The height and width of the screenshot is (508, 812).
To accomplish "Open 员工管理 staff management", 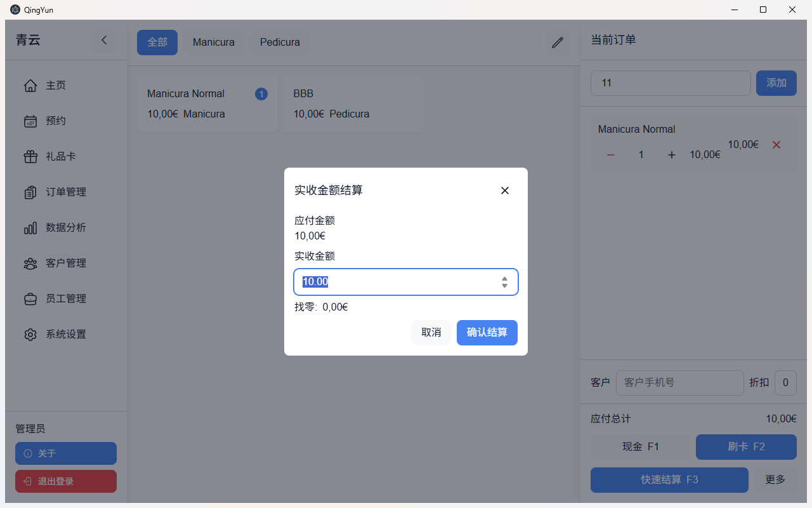I will [x=66, y=298].
